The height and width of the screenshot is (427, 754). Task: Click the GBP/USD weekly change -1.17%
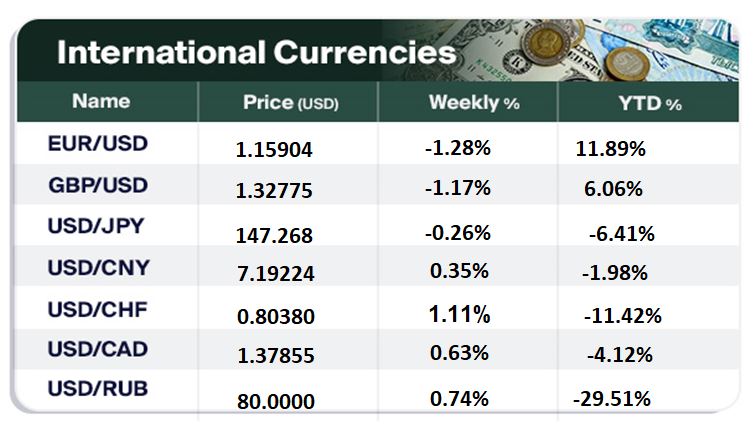[457, 186]
